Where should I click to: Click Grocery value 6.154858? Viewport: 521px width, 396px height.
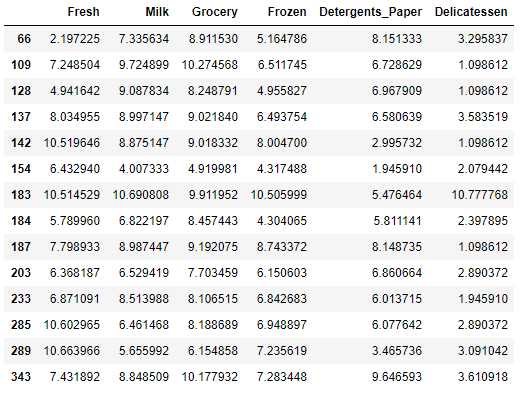[213, 351]
